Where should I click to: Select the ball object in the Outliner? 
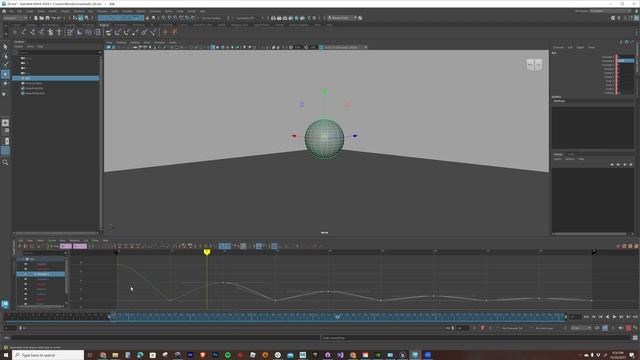click(56, 78)
